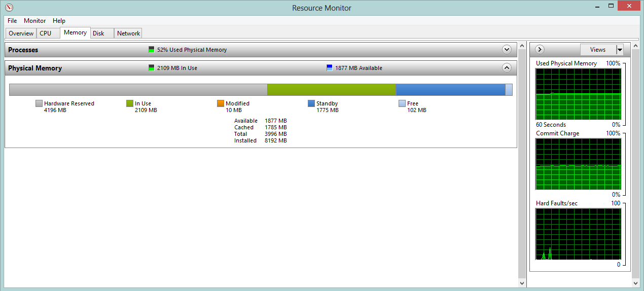644x291 pixels.
Task: Collapse the Physical Memory section
Action: (506, 67)
